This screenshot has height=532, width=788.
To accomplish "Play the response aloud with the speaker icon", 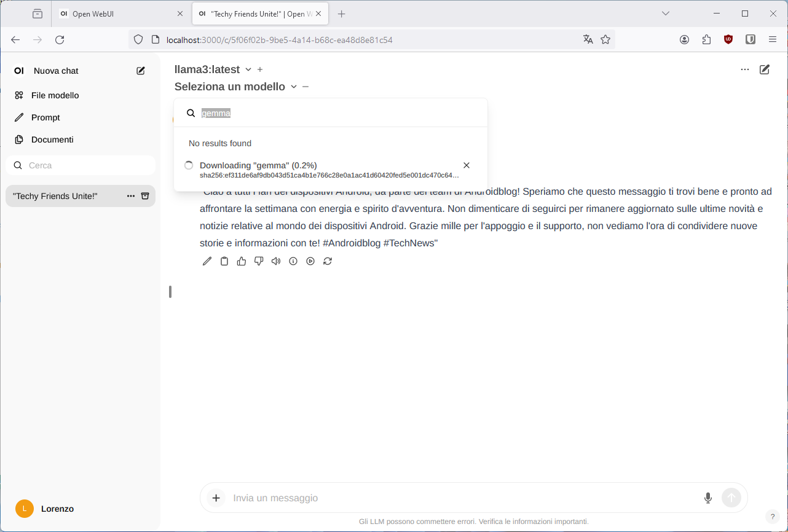I will (276, 261).
